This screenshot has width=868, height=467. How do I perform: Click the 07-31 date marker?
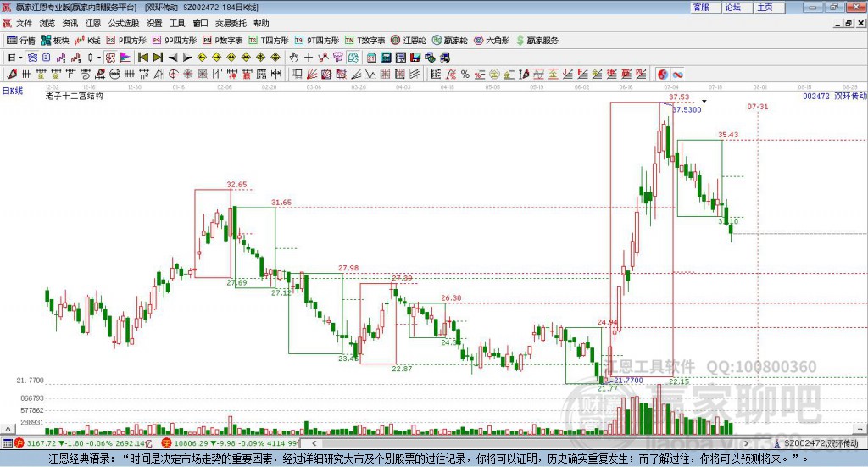(x=758, y=106)
